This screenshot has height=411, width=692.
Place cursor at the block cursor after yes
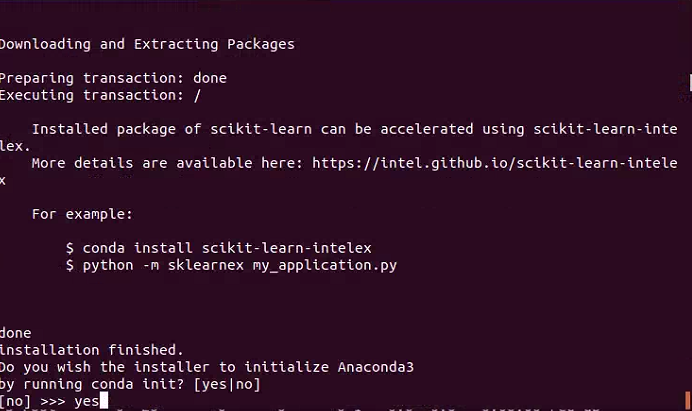(x=104, y=402)
